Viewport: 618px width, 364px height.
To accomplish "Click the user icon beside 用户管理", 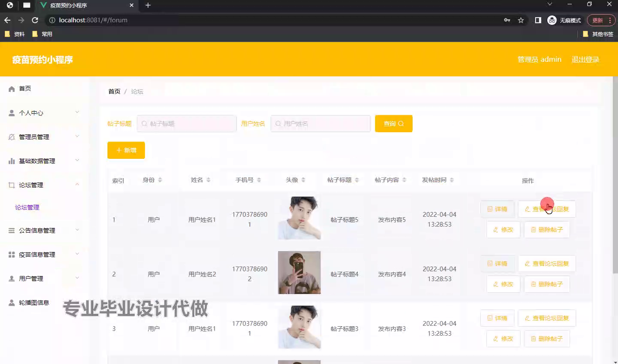I will [12, 279].
